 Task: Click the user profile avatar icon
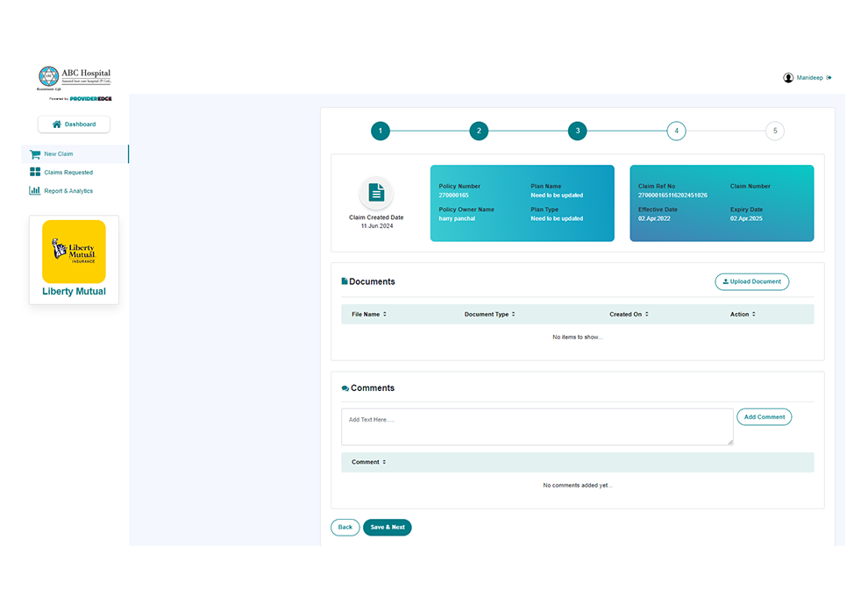pos(788,78)
